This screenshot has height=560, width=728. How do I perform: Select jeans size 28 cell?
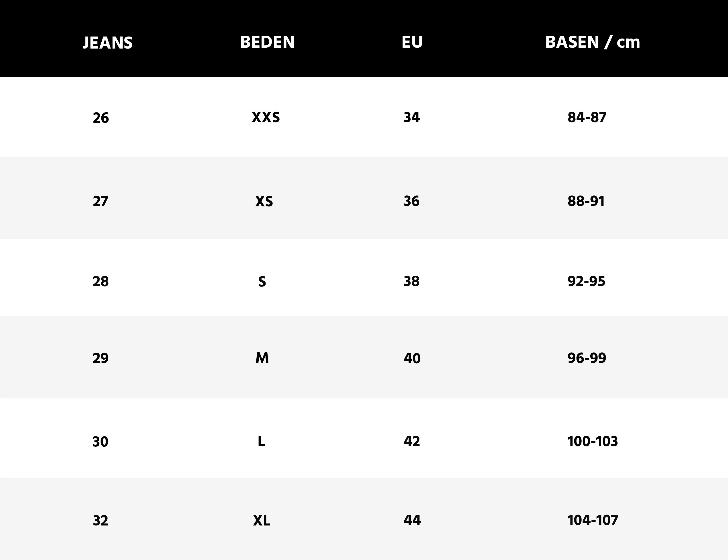(101, 281)
